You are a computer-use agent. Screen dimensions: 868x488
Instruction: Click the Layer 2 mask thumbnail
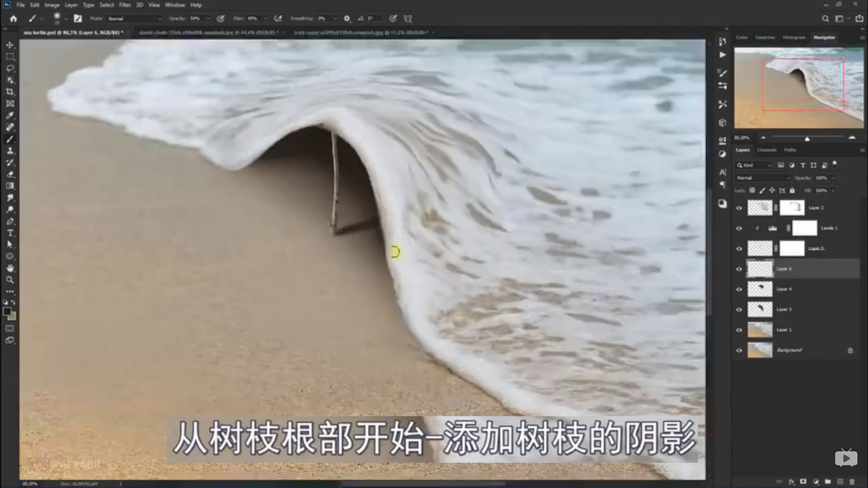point(792,207)
